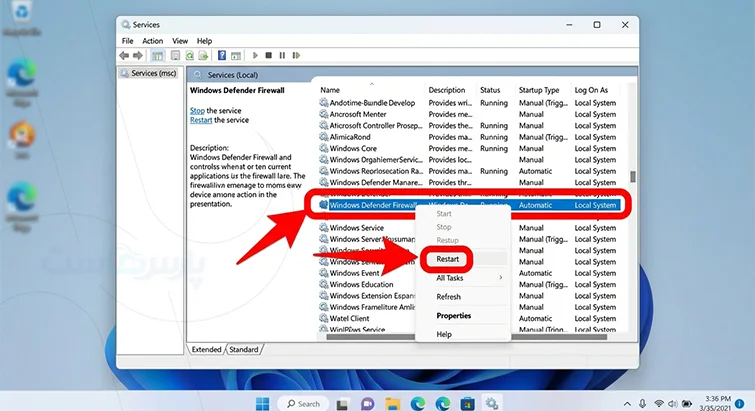
Task: Choose Stop in the context menu
Action: coord(443,227)
